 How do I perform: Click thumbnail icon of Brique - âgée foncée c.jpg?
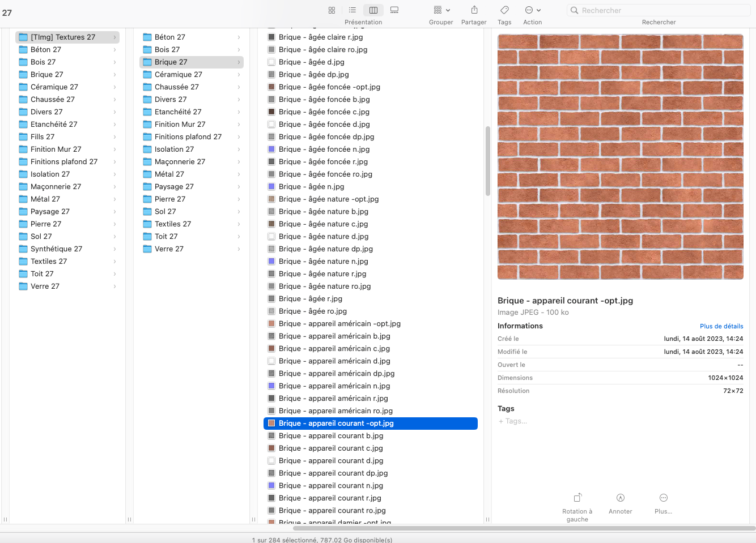pyautogui.click(x=271, y=112)
